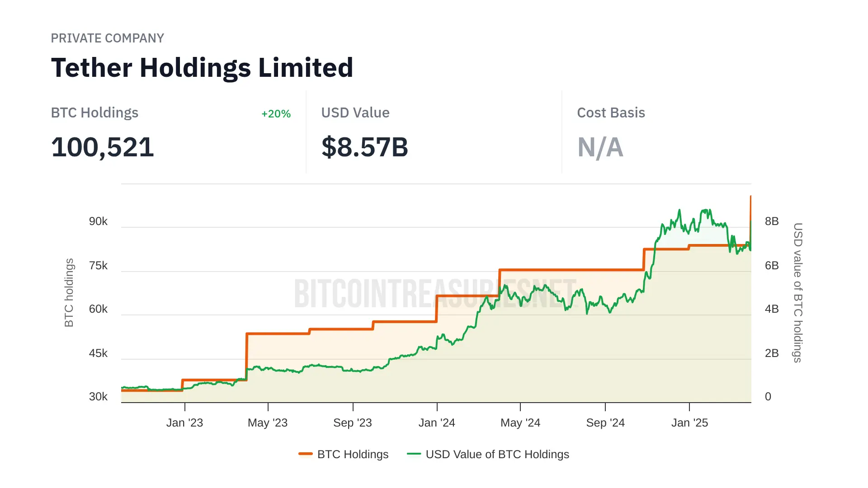Click the green USD Value legend swatch
Screen dimensions: 868x488
coord(414,454)
